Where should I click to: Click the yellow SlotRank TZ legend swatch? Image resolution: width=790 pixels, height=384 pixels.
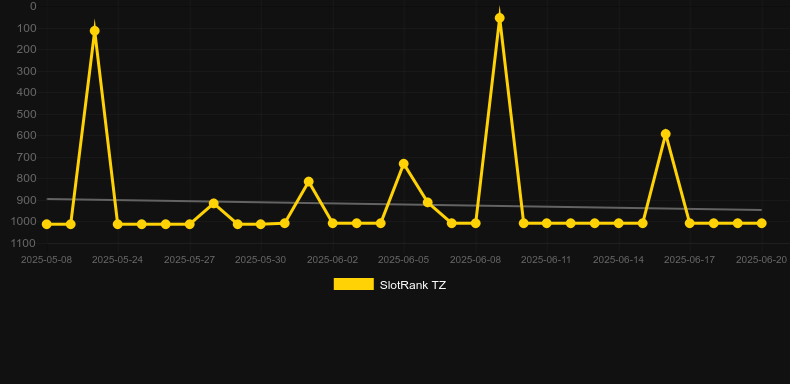point(354,284)
